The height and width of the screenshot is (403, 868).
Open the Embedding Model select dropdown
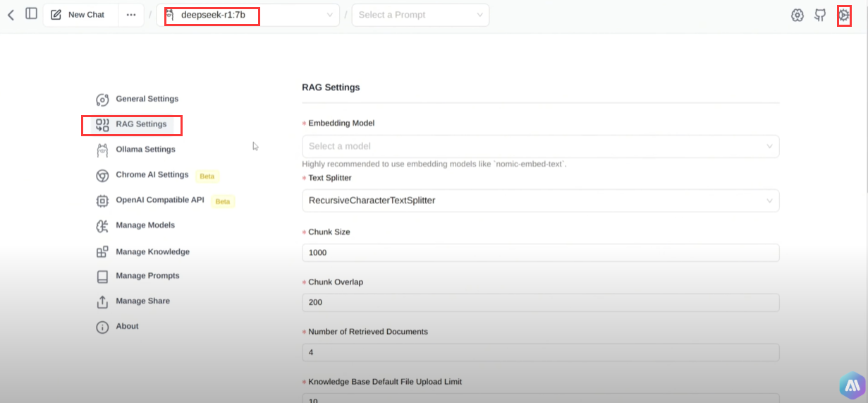541,146
